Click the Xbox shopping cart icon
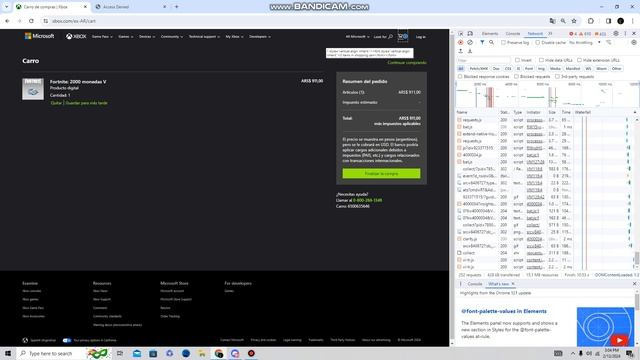 click(x=403, y=36)
